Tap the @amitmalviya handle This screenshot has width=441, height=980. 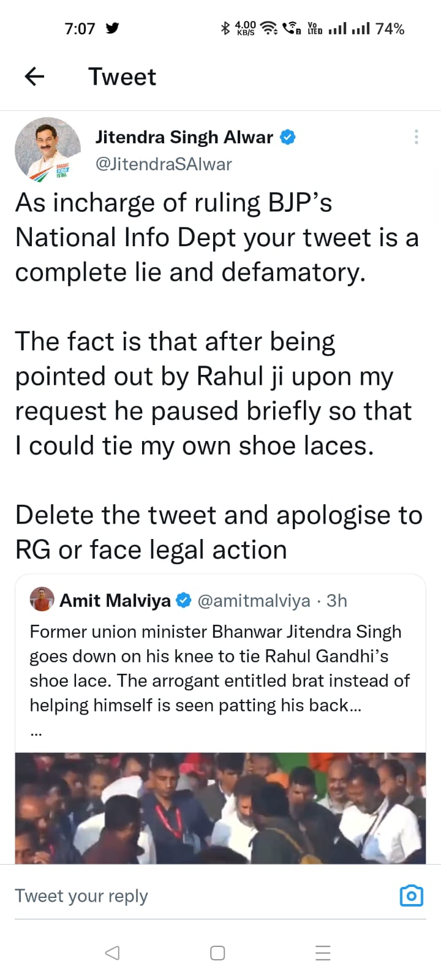click(x=254, y=601)
